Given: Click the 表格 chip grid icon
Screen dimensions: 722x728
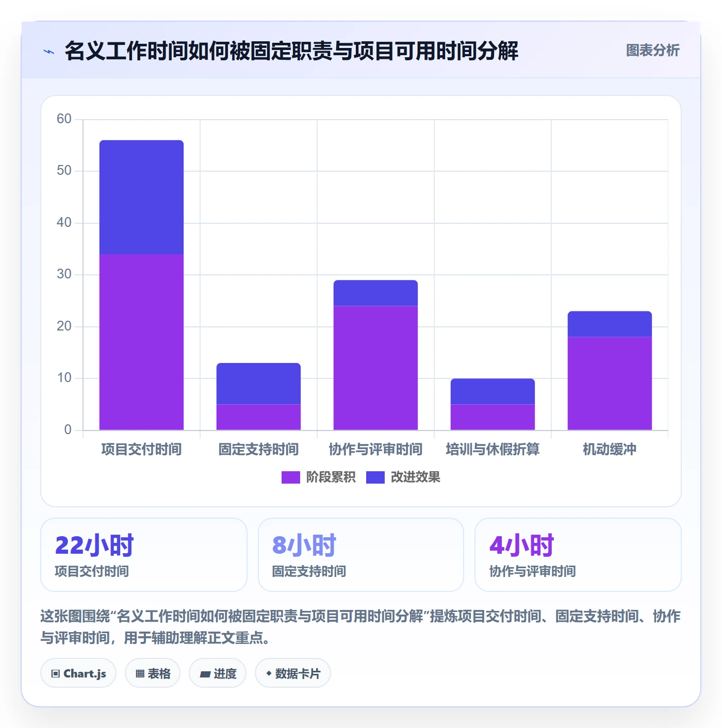Looking at the screenshot, I should tap(140, 673).
